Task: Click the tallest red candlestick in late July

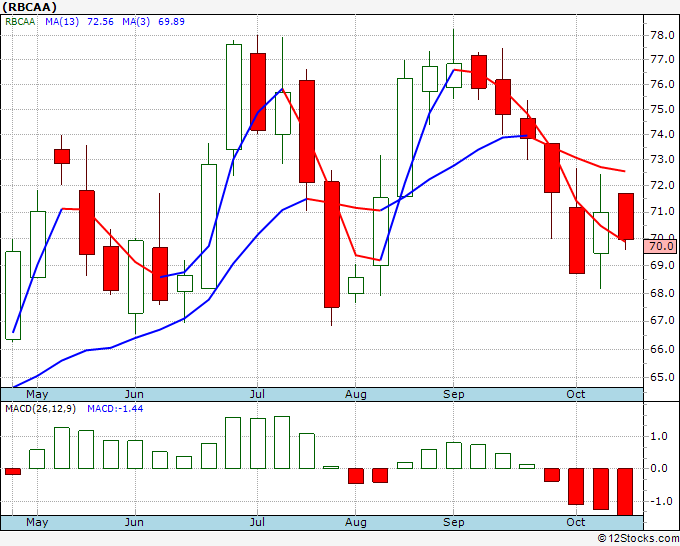Action: (332, 244)
